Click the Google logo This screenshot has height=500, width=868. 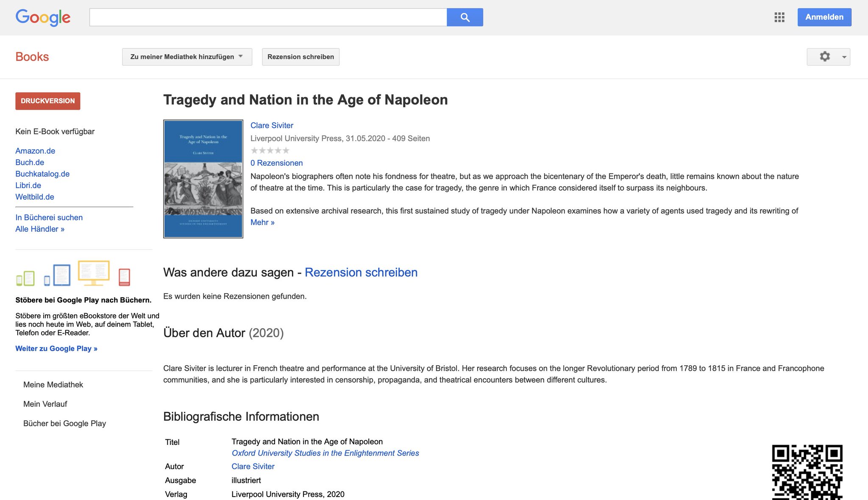coord(43,18)
